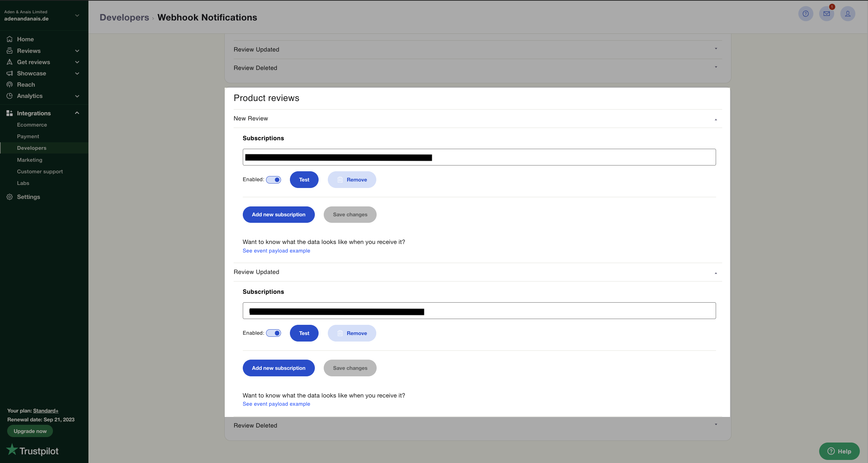Open the Home page from sidebar
868x463 pixels.
pyautogui.click(x=25, y=39)
